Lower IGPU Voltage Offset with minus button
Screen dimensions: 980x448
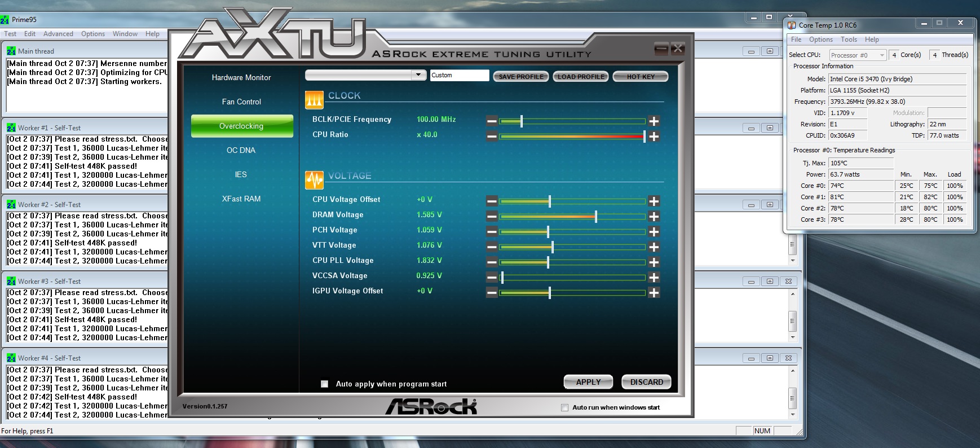coord(492,293)
